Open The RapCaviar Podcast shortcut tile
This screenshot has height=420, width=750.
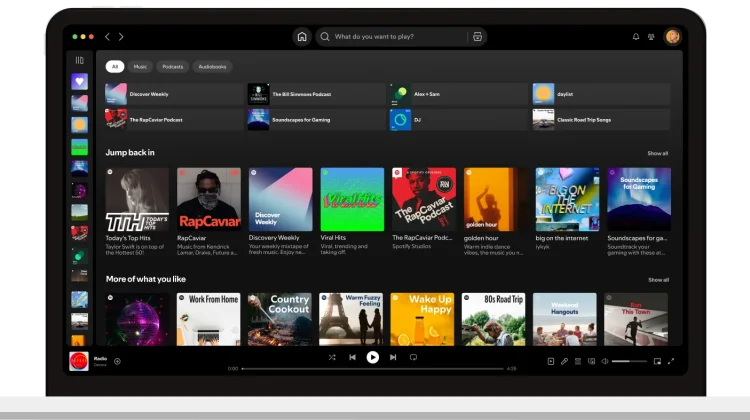(x=174, y=120)
